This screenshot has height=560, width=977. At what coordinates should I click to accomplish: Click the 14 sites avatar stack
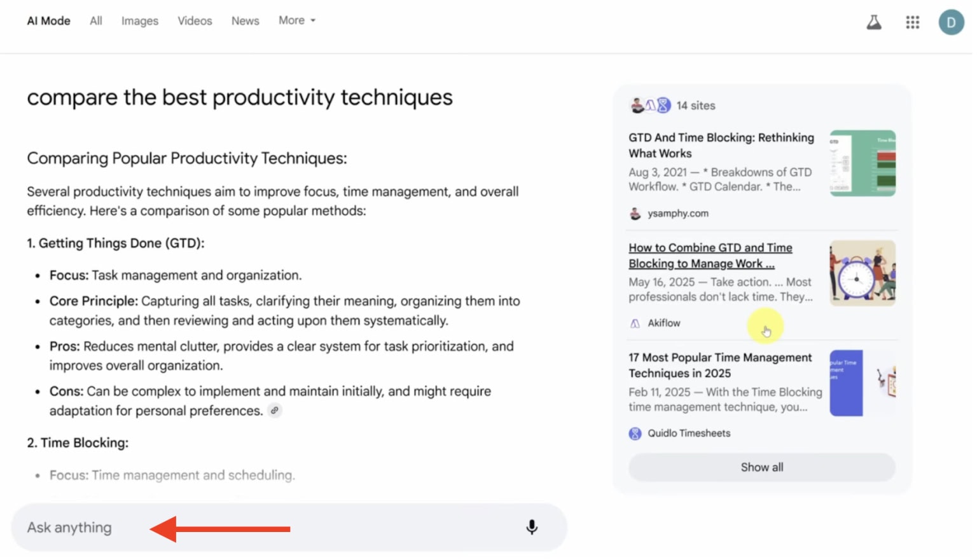coord(649,105)
